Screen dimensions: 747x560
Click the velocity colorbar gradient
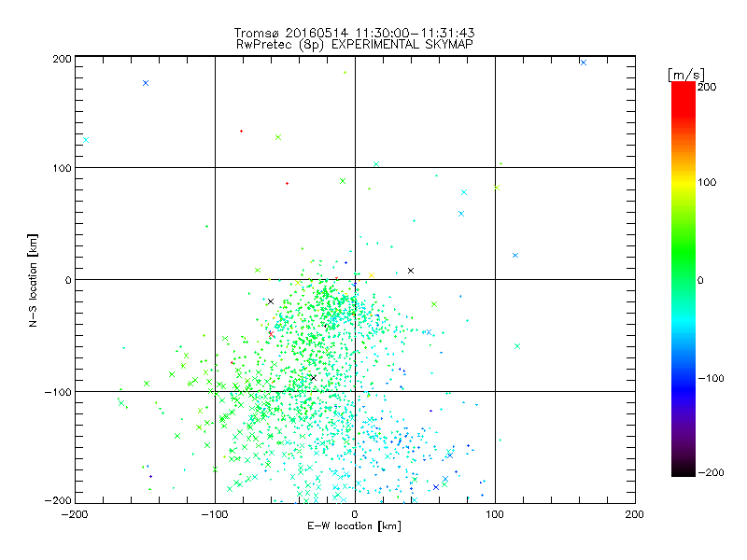point(684,279)
